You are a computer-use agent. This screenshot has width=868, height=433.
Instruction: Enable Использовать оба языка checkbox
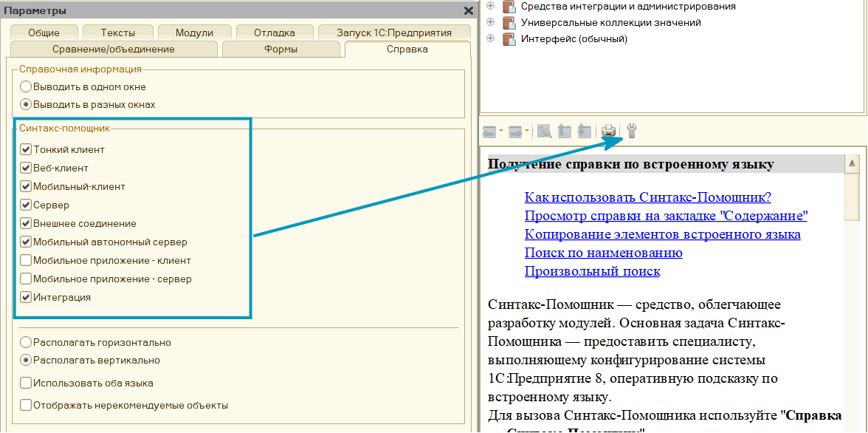25,383
